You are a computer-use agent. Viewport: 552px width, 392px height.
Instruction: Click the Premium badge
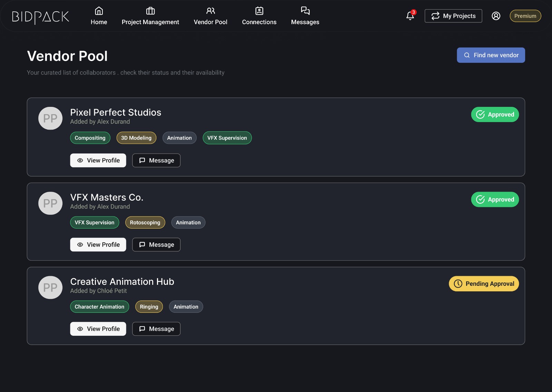(x=525, y=16)
